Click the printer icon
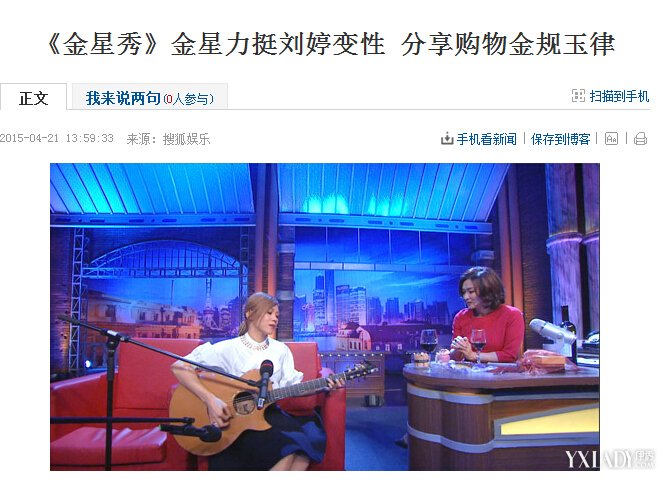The height and width of the screenshot is (480, 667). 640,139
